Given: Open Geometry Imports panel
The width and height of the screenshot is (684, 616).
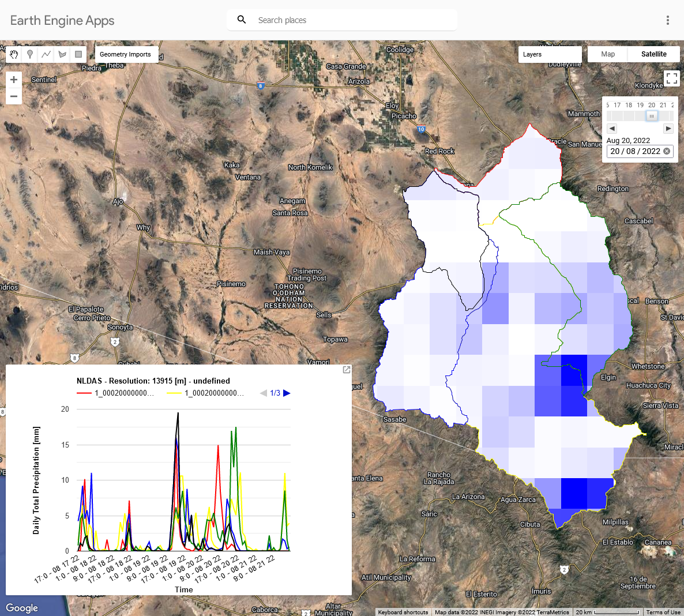Looking at the screenshot, I should 126,55.
